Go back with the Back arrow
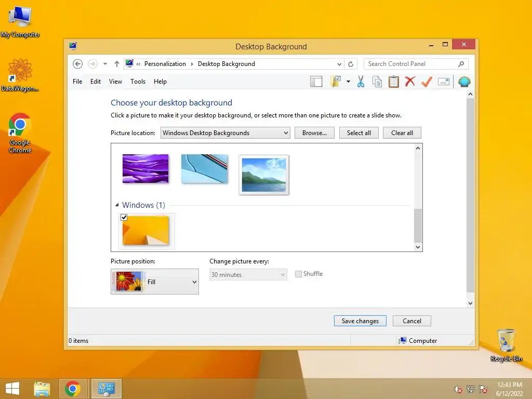The image size is (532, 399). click(x=78, y=64)
